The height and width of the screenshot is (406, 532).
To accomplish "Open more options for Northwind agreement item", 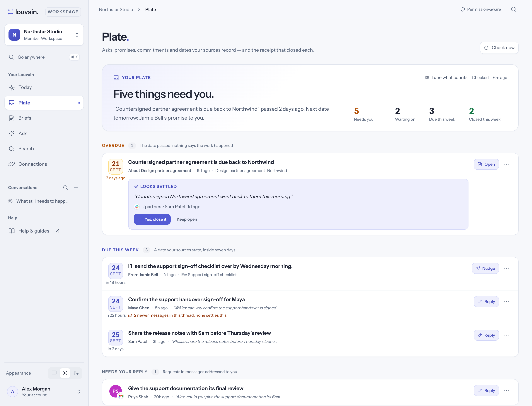I will point(506,164).
